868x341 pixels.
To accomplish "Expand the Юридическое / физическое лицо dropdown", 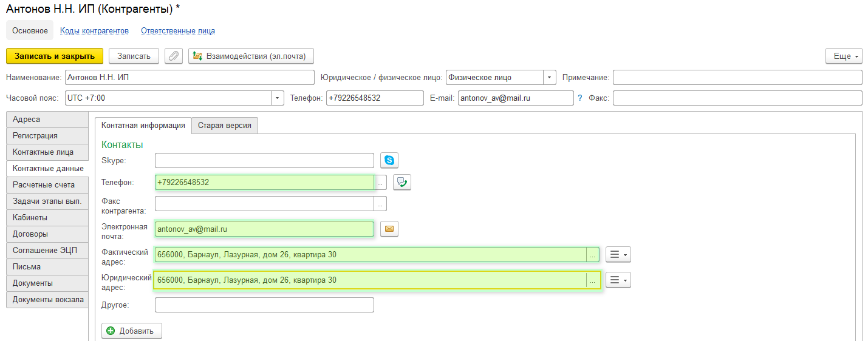I will 550,78.
